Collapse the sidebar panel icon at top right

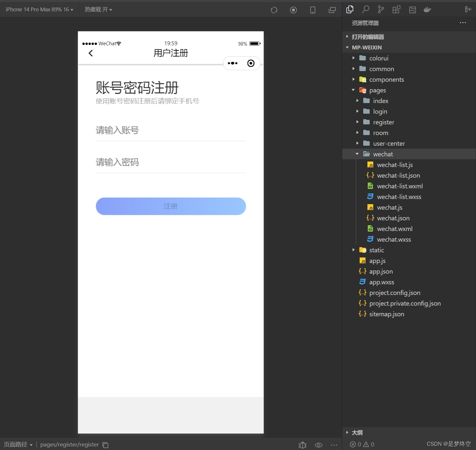click(468, 9)
